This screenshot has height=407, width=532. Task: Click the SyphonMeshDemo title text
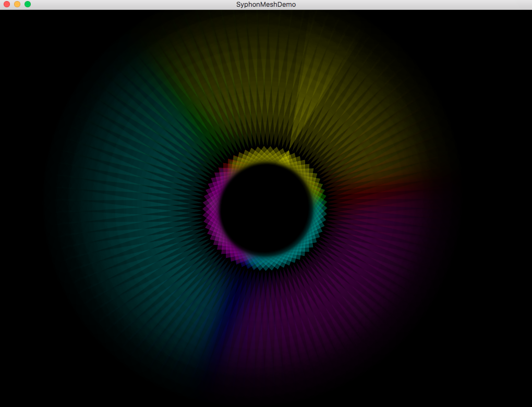266,4
